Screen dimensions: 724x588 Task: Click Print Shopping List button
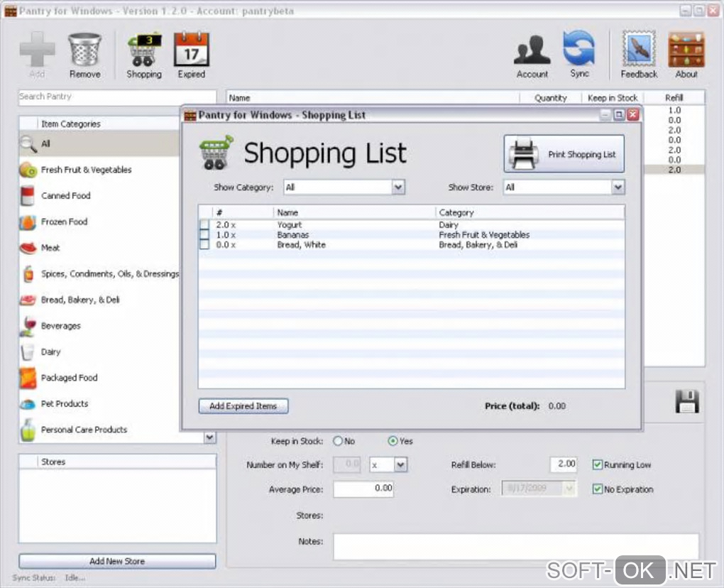point(564,154)
